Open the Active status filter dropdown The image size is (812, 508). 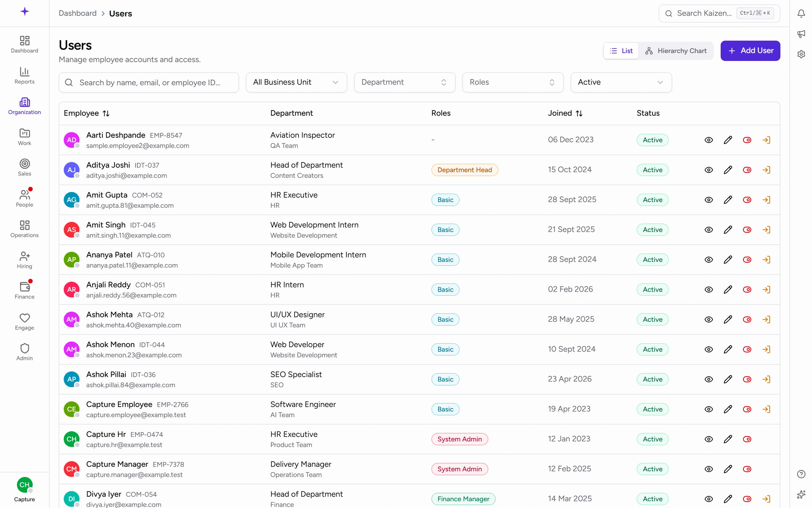tap(621, 82)
